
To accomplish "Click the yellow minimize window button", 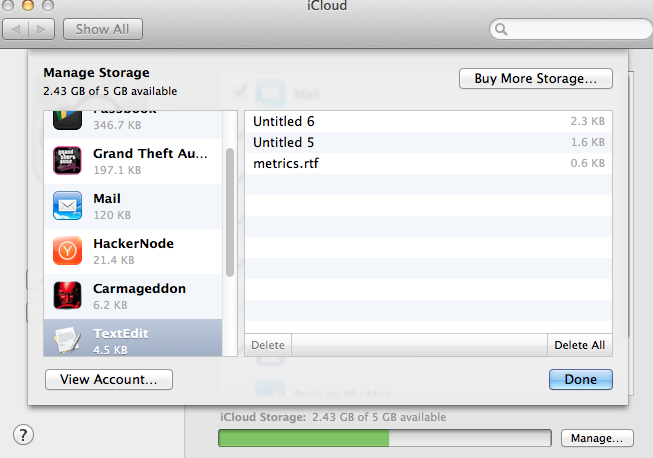I will 27,4.
